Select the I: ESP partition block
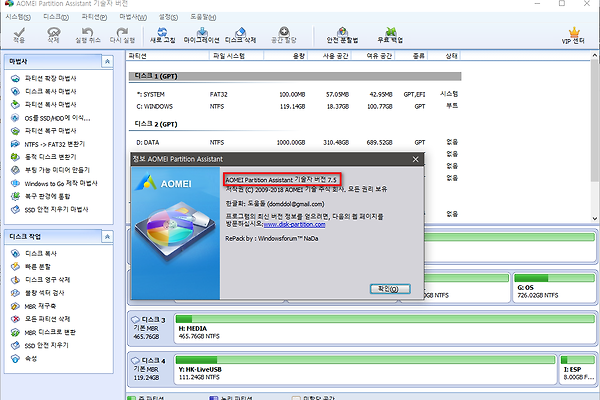This screenshot has height=400, width=600. [578, 369]
